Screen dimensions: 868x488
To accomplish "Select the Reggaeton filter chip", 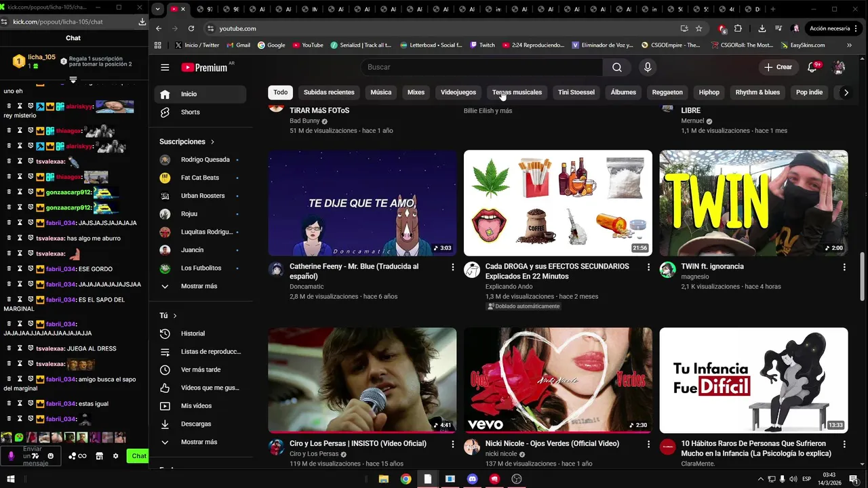I will (x=667, y=92).
